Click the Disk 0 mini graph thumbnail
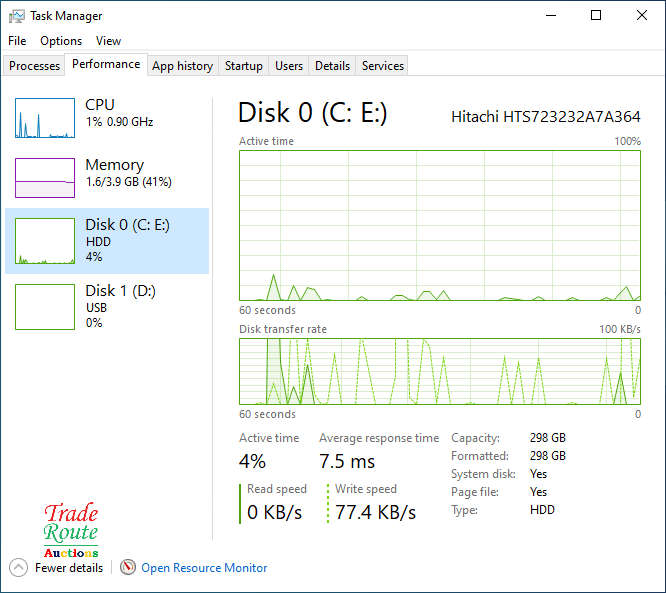Viewport: 666px width, 593px height. (x=45, y=241)
